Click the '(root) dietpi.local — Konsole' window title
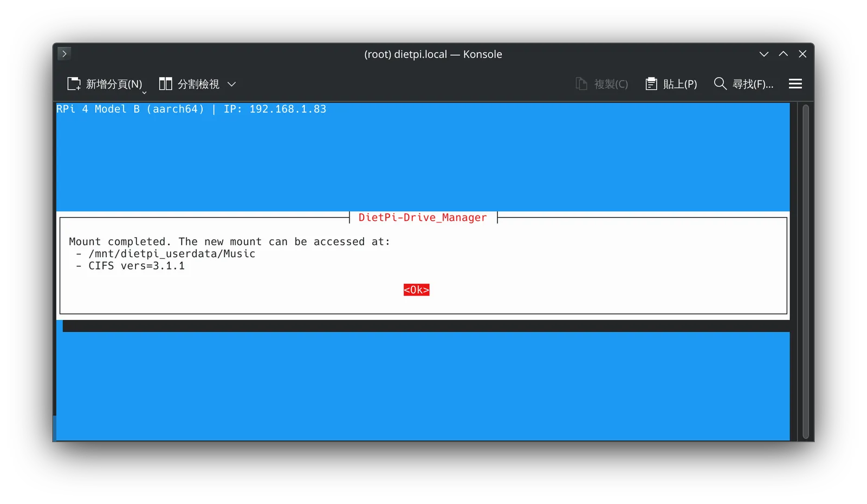The width and height of the screenshot is (867, 504). (433, 54)
